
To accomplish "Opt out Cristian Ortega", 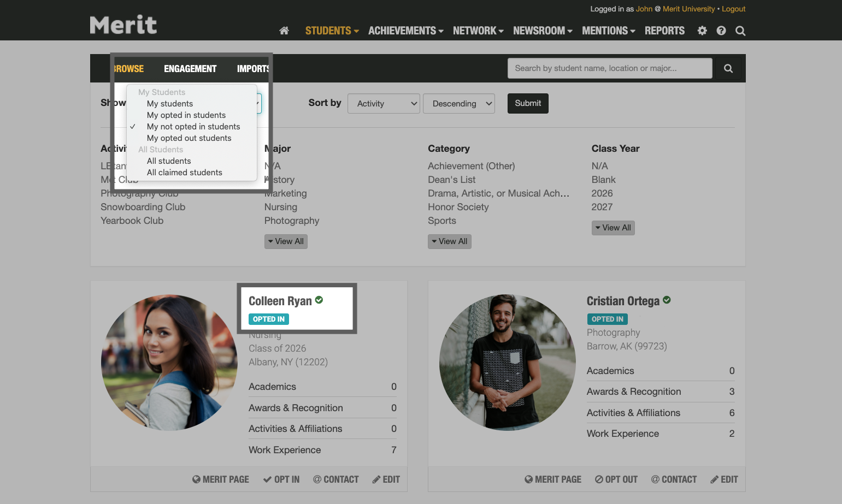I will tap(616, 479).
